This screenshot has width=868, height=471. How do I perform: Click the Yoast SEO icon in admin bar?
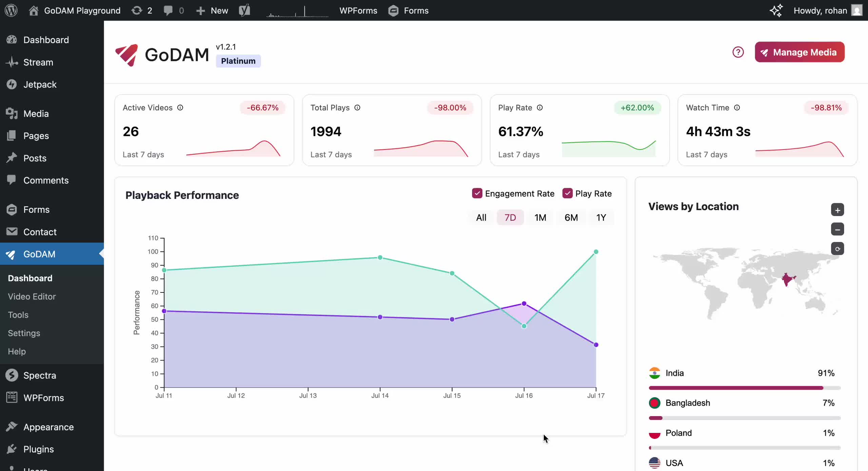(x=245, y=10)
